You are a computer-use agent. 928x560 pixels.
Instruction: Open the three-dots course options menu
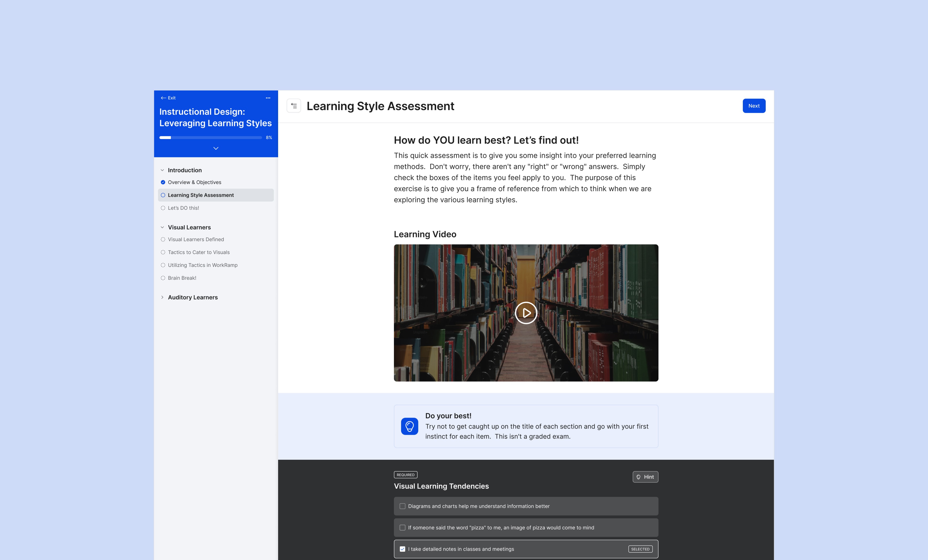[268, 98]
